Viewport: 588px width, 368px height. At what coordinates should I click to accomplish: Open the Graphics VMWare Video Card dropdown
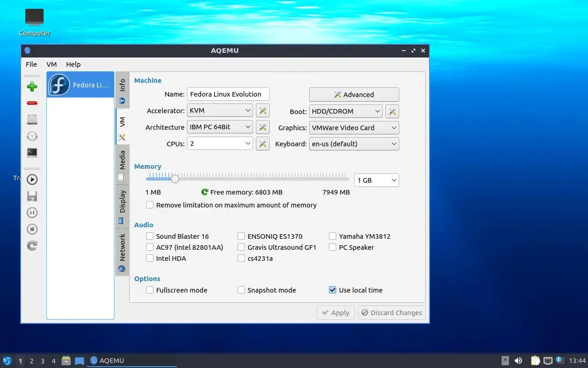(354, 128)
